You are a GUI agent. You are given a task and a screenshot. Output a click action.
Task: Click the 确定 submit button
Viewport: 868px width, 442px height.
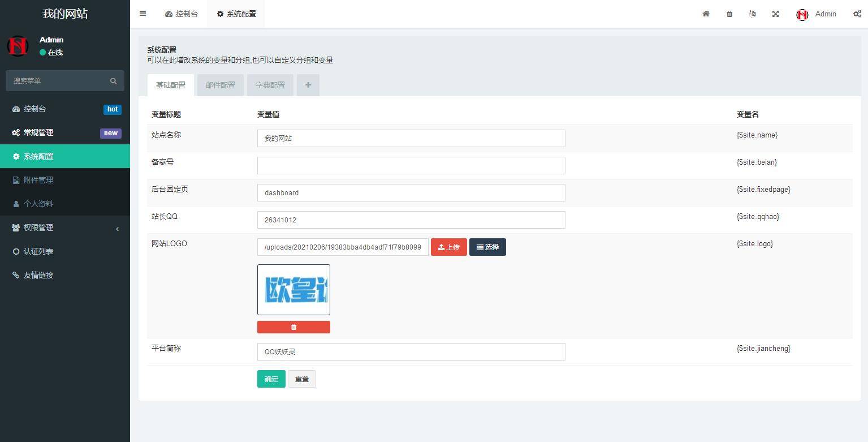click(271, 379)
